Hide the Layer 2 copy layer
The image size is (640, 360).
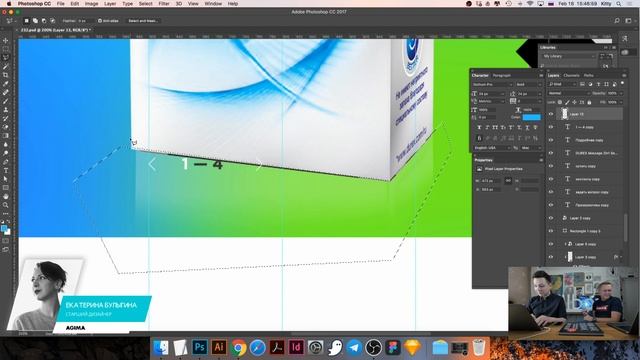(x=551, y=218)
